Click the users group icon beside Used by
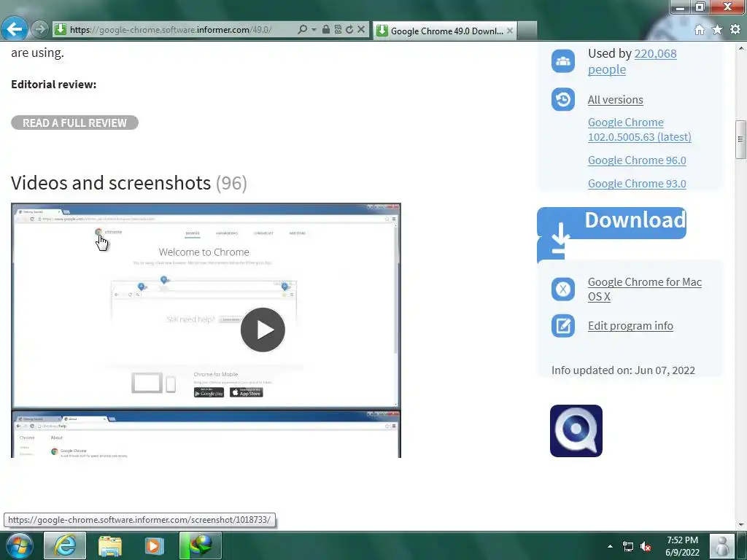This screenshot has height=560, width=747. click(563, 61)
